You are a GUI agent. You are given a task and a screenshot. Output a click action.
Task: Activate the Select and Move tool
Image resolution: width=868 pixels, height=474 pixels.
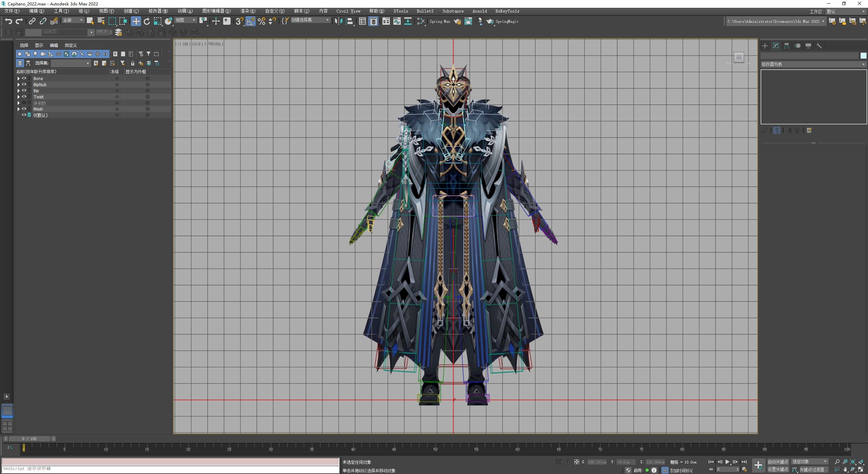click(136, 21)
